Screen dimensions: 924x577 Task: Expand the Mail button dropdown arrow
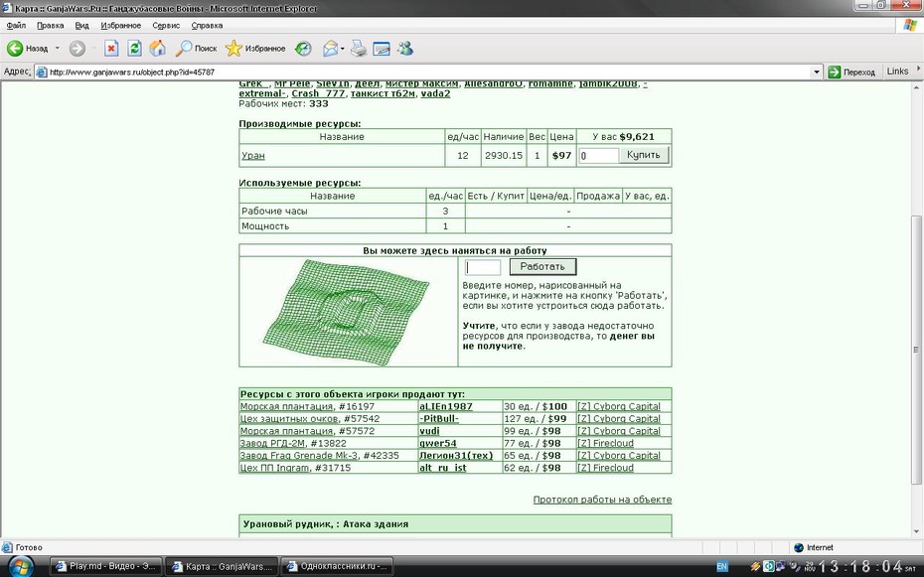coord(343,49)
